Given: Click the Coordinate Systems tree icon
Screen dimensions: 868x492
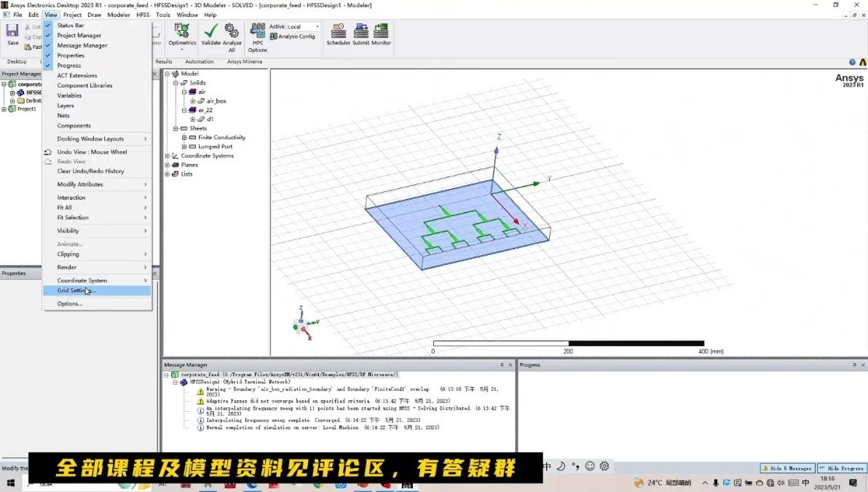Looking at the screenshot, I should [175, 156].
